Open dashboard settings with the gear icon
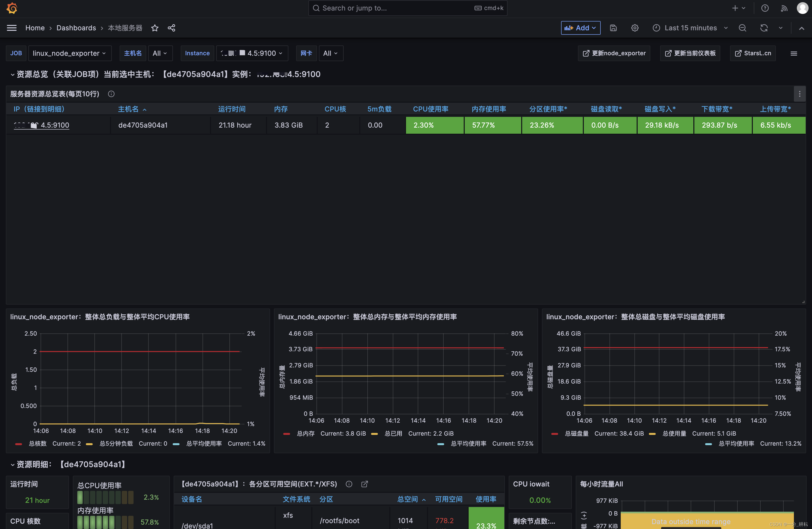The width and height of the screenshot is (812, 529). coord(635,28)
